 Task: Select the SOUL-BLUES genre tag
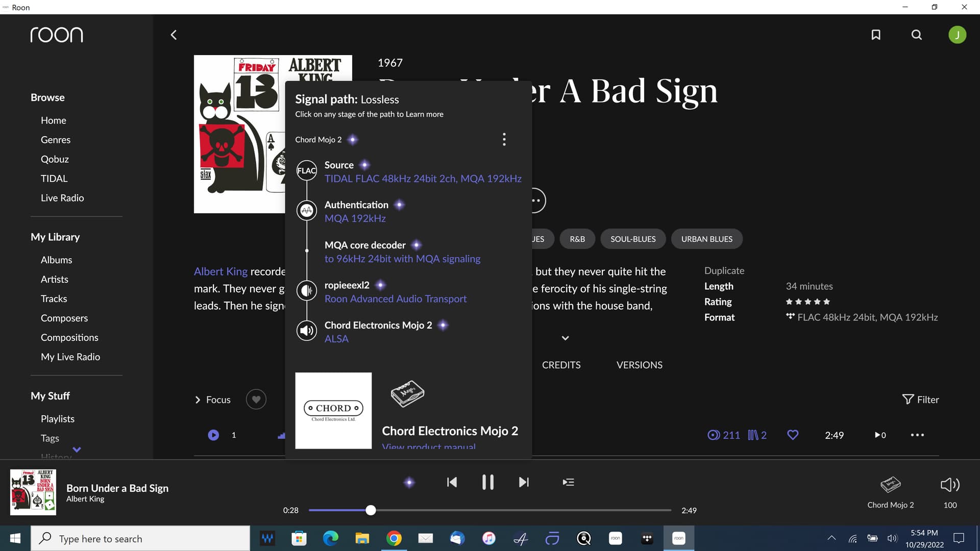pyautogui.click(x=633, y=239)
